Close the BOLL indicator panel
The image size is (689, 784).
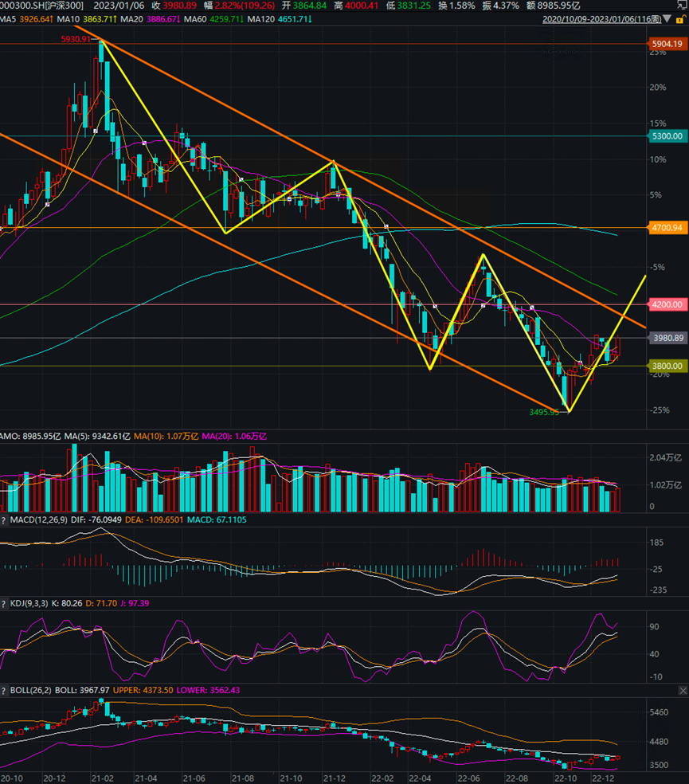683,691
